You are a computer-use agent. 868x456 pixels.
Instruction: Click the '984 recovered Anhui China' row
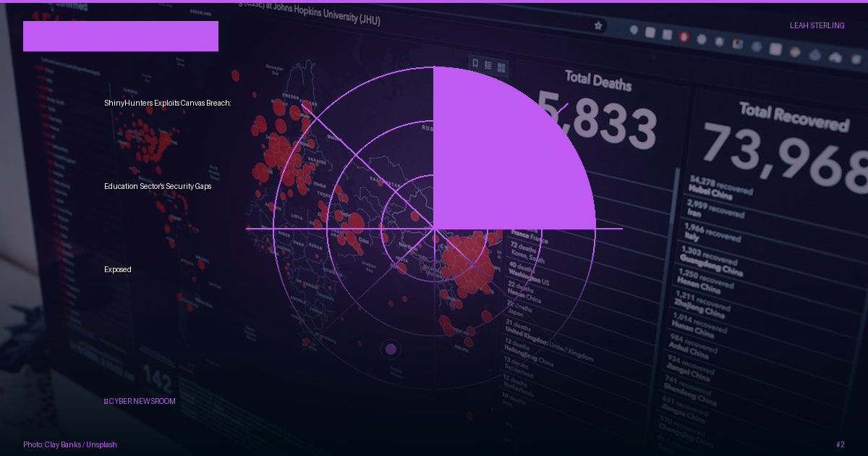pos(693,347)
